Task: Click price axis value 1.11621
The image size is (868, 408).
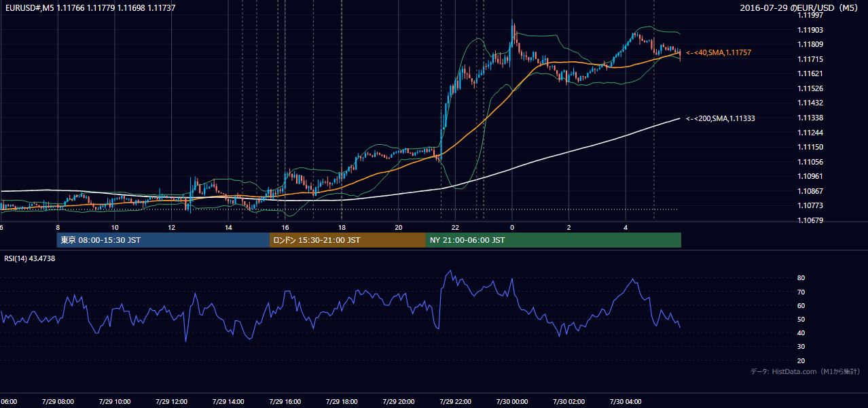Action: [x=810, y=73]
